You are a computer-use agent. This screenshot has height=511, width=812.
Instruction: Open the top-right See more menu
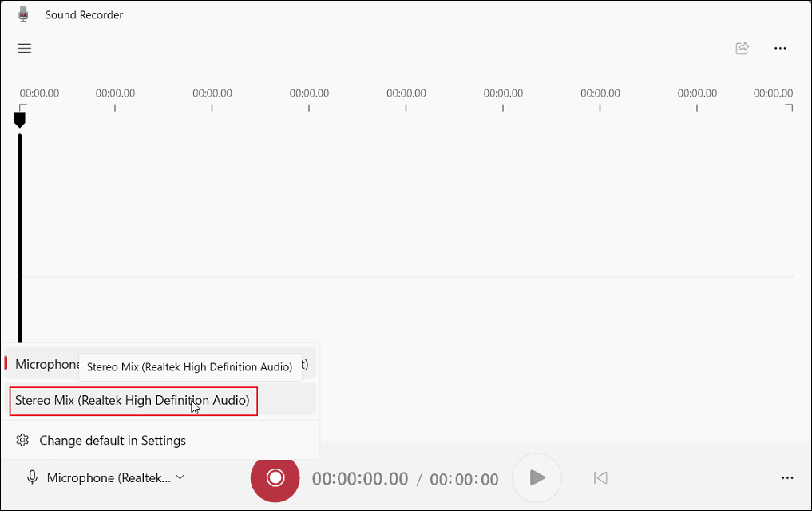(x=780, y=48)
